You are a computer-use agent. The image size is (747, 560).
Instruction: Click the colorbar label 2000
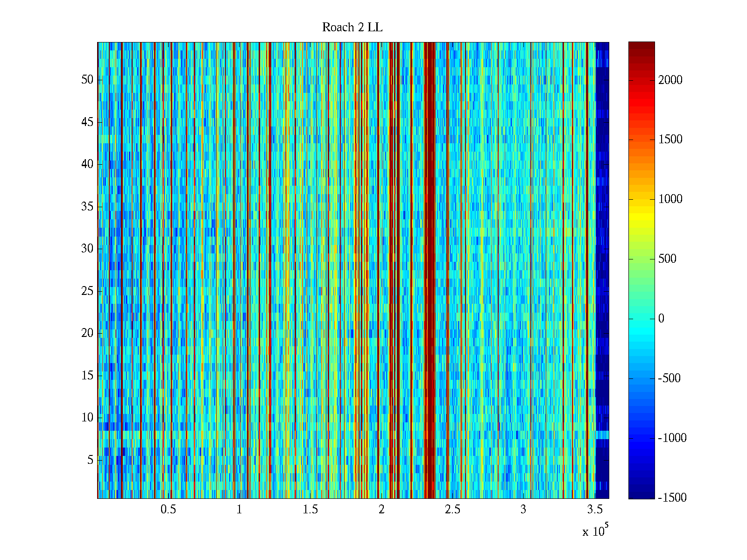click(x=670, y=80)
